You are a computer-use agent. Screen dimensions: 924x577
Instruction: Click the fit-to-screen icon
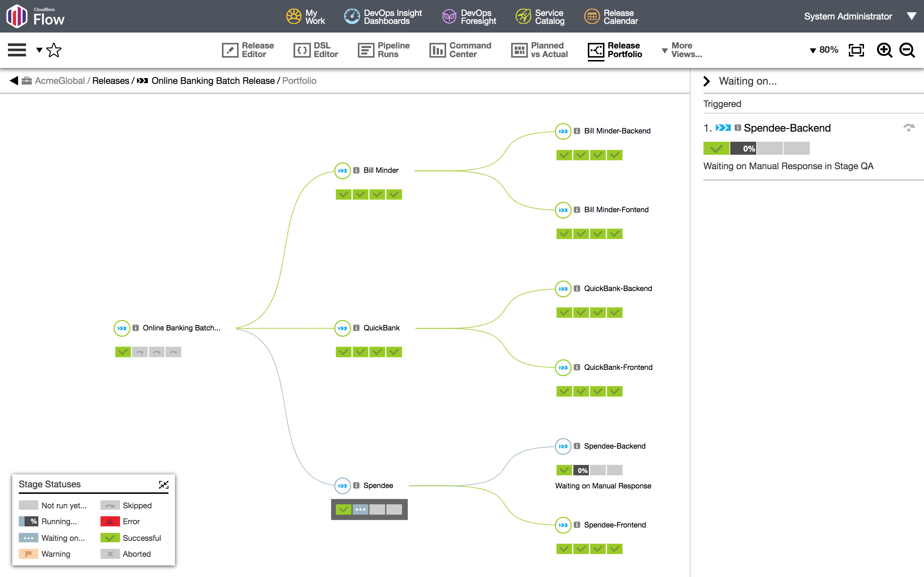(x=856, y=50)
